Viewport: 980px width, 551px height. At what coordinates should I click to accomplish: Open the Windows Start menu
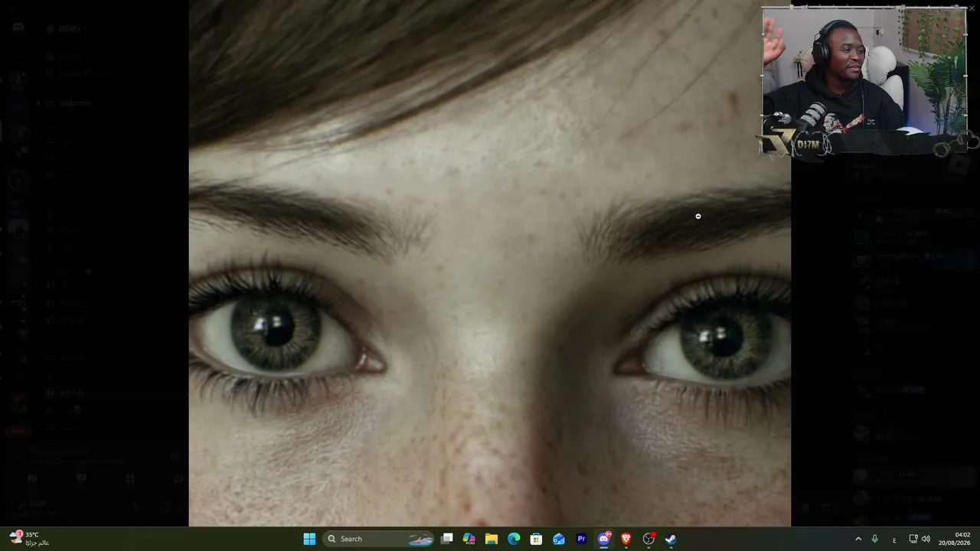[309, 539]
